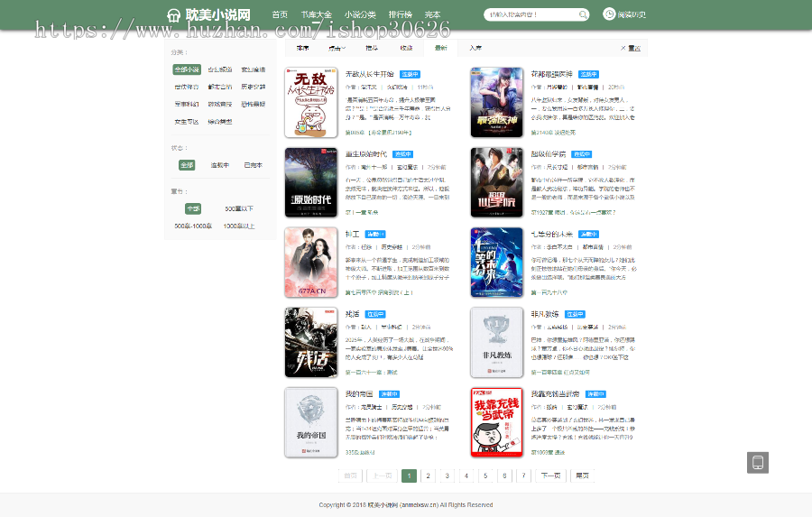Viewport: 812px width, 517px height.
Task: Switch to the 最新 sort tab
Action: [x=440, y=48]
